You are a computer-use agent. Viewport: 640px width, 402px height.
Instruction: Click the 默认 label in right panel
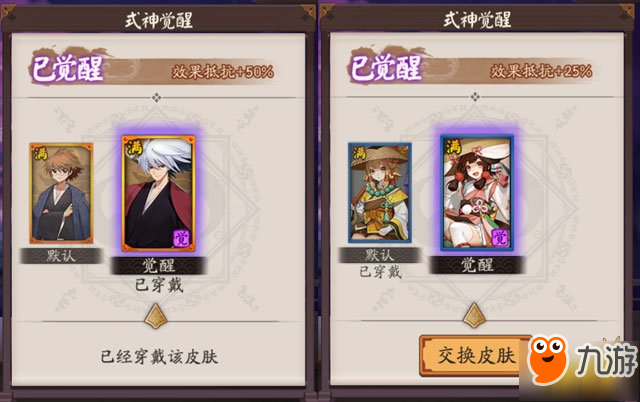(380, 255)
